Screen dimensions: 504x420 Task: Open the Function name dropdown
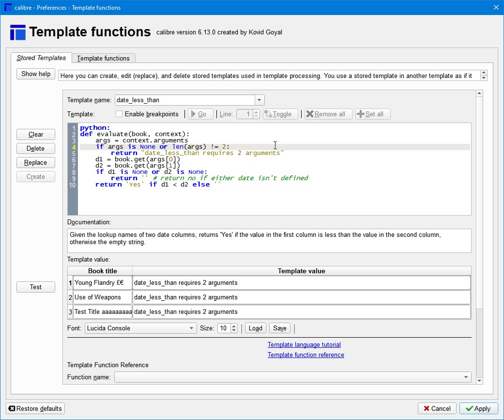coord(466,377)
